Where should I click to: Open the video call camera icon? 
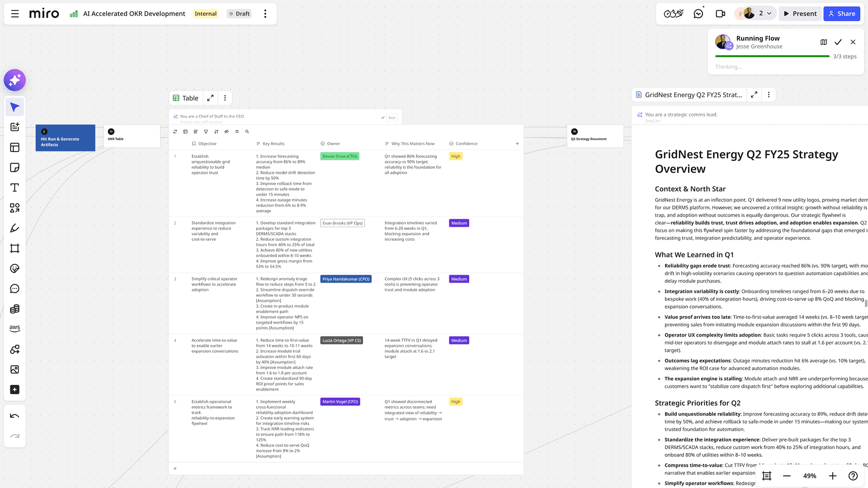720,14
